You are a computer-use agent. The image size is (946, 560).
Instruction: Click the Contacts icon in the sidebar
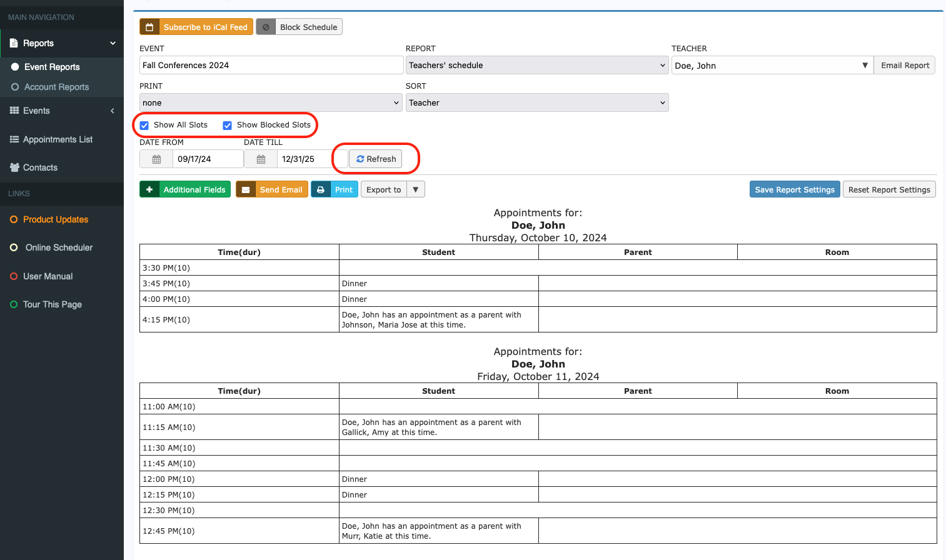click(14, 167)
